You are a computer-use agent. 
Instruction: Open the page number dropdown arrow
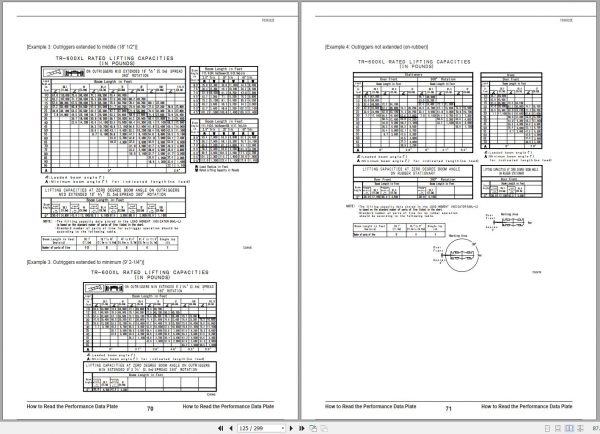click(x=283, y=428)
